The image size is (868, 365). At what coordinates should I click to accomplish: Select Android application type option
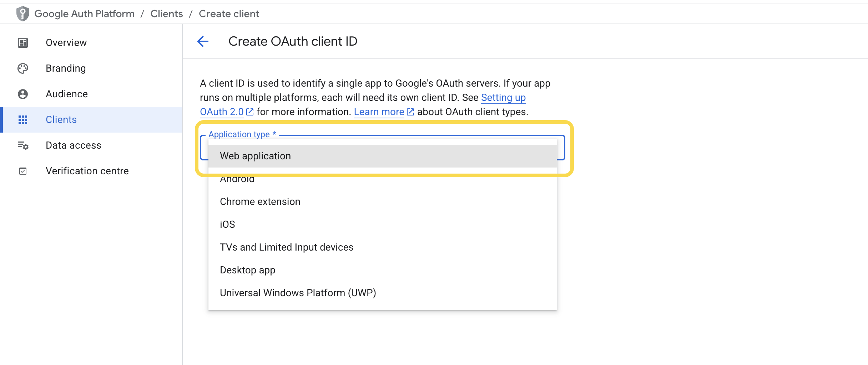(383, 179)
